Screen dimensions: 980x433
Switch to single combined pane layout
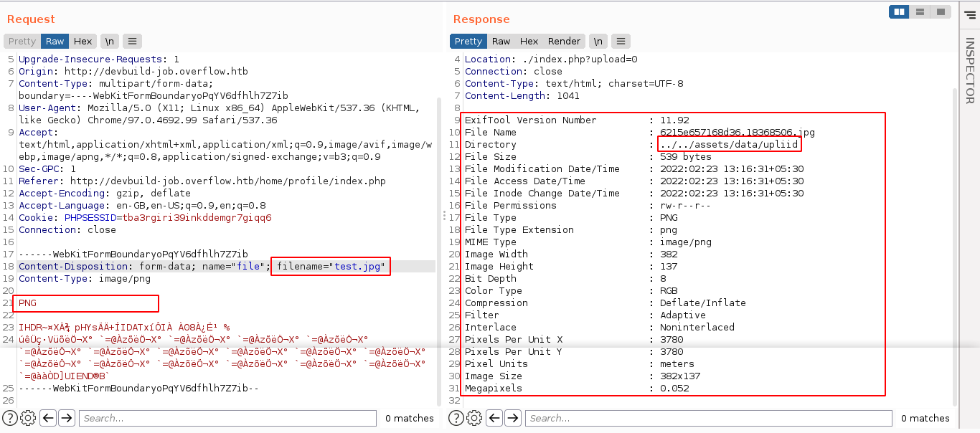[939, 12]
